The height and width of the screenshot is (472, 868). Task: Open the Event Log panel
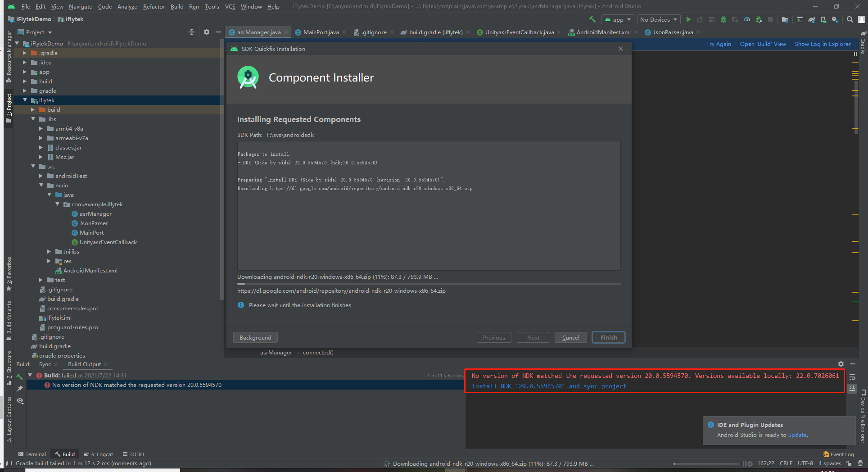[838, 454]
